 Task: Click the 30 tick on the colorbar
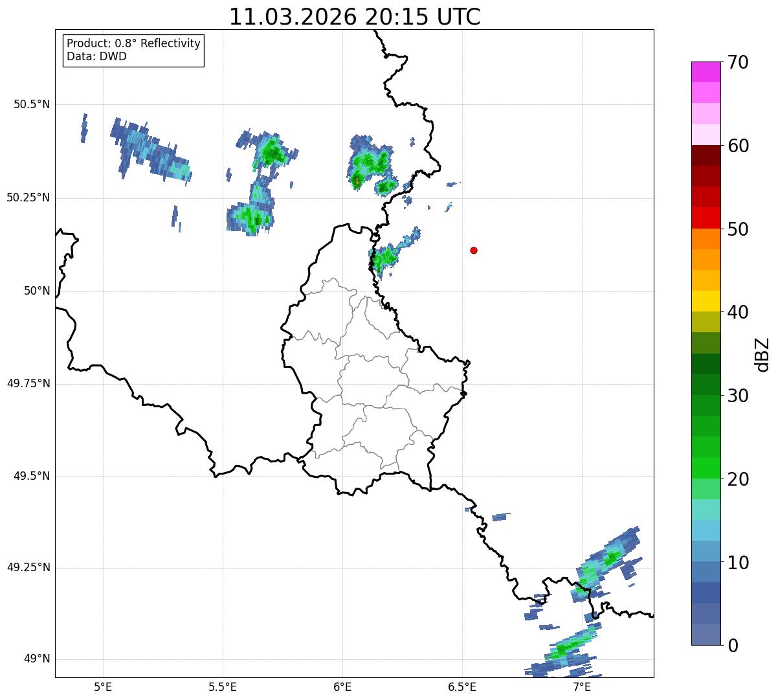pyautogui.click(x=738, y=396)
